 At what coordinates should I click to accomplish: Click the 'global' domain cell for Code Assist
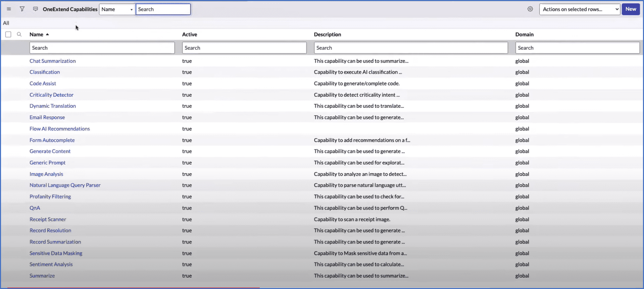click(522, 83)
